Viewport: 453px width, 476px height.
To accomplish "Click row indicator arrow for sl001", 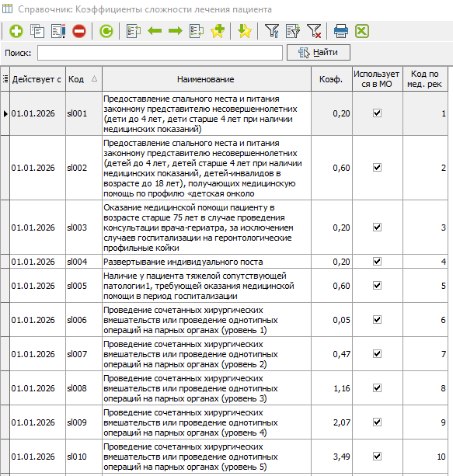I will [x=5, y=113].
